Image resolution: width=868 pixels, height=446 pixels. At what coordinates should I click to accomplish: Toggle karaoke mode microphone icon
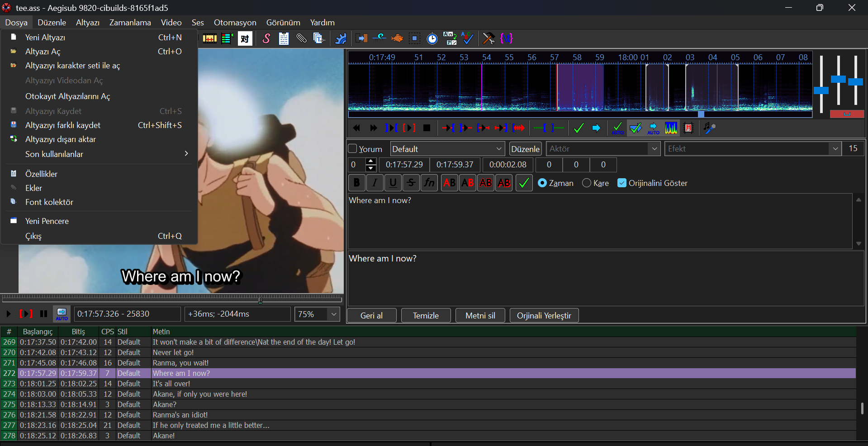coord(710,128)
